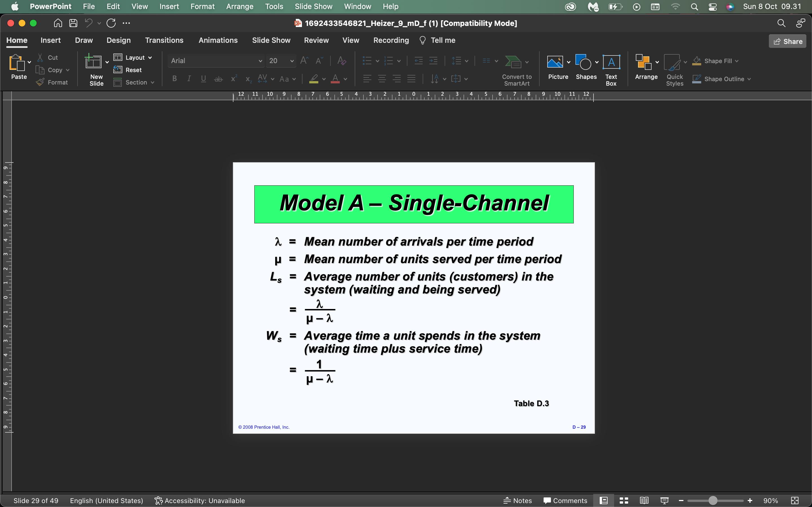
Task: Click the New Slide icon
Action: 93,62
